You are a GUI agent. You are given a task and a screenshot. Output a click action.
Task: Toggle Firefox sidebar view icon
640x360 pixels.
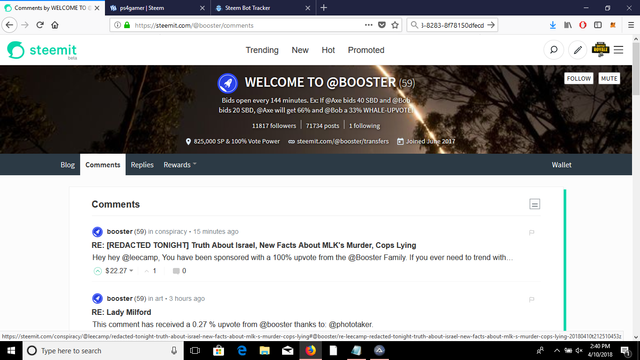click(598, 25)
